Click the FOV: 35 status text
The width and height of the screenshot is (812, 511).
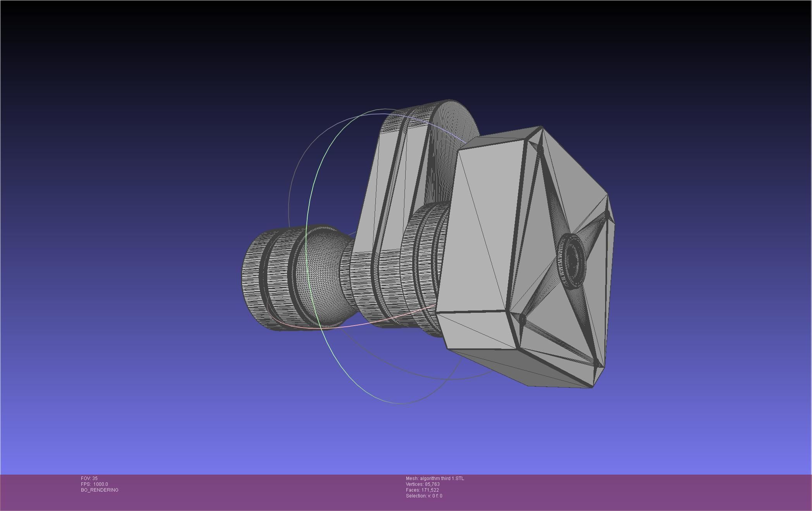click(x=89, y=478)
